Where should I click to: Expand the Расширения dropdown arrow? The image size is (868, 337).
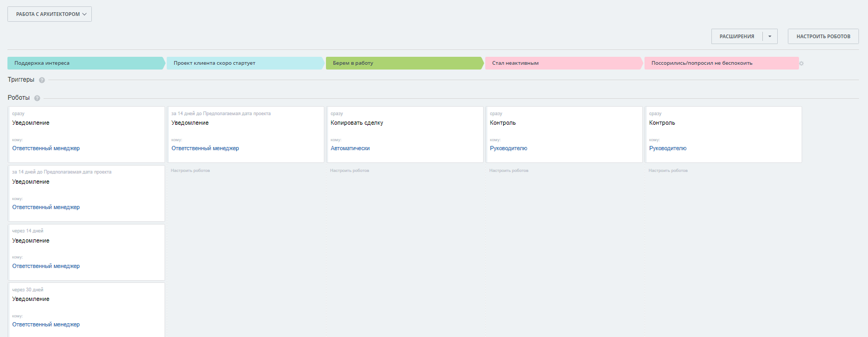[770, 37]
